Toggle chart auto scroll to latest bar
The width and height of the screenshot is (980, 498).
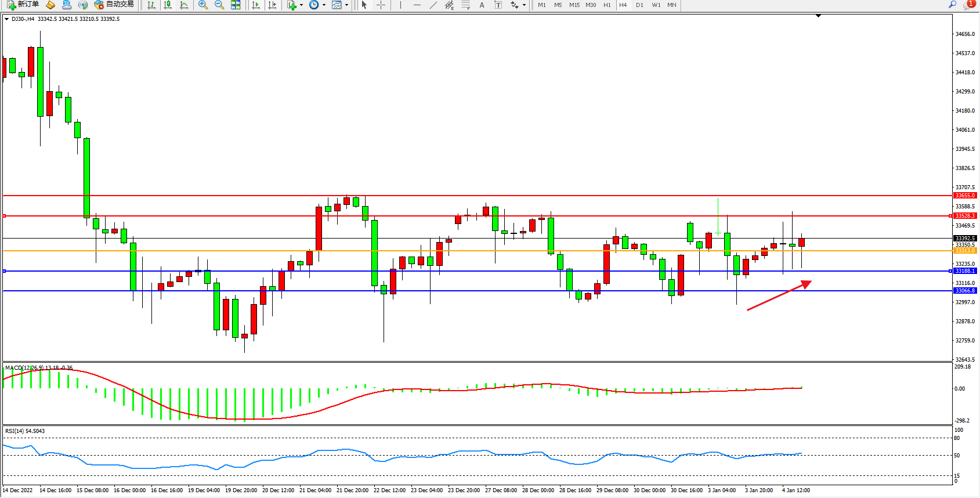point(256,5)
